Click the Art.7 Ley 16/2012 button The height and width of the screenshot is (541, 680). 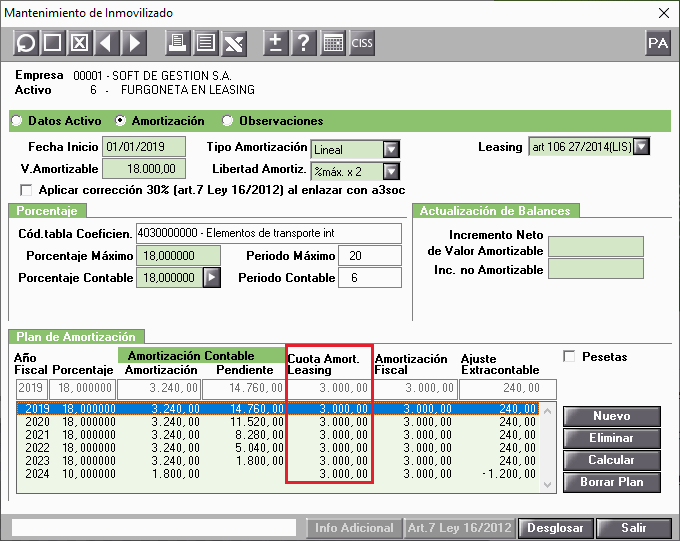pos(460,528)
